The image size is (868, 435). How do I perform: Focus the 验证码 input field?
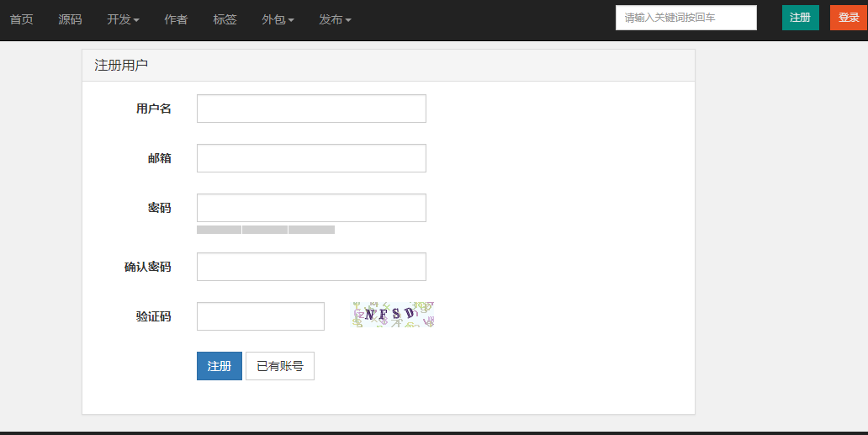pyautogui.click(x=261, y=316)
